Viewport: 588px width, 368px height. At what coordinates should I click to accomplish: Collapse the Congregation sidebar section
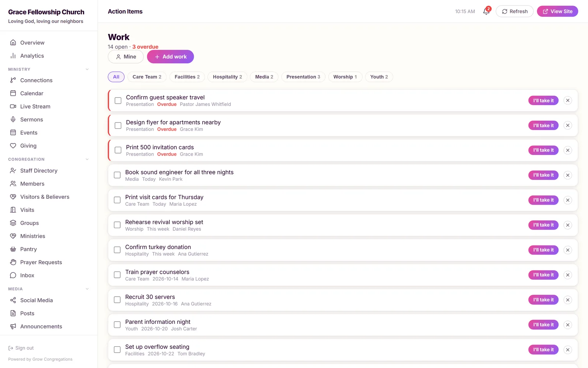click(x=87, y=159)
